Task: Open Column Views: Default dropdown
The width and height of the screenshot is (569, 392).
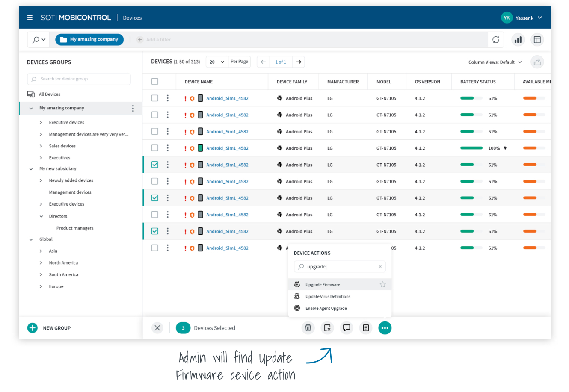Action: [495, 62]
